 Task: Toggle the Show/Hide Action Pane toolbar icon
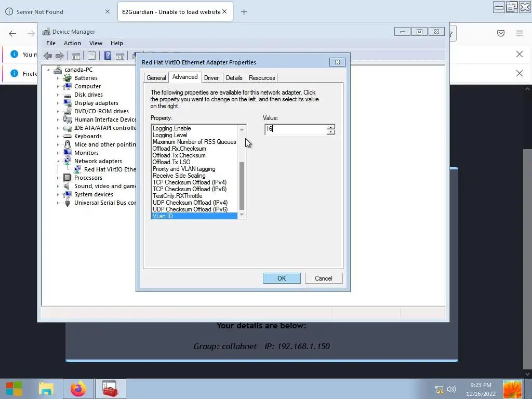120,56
